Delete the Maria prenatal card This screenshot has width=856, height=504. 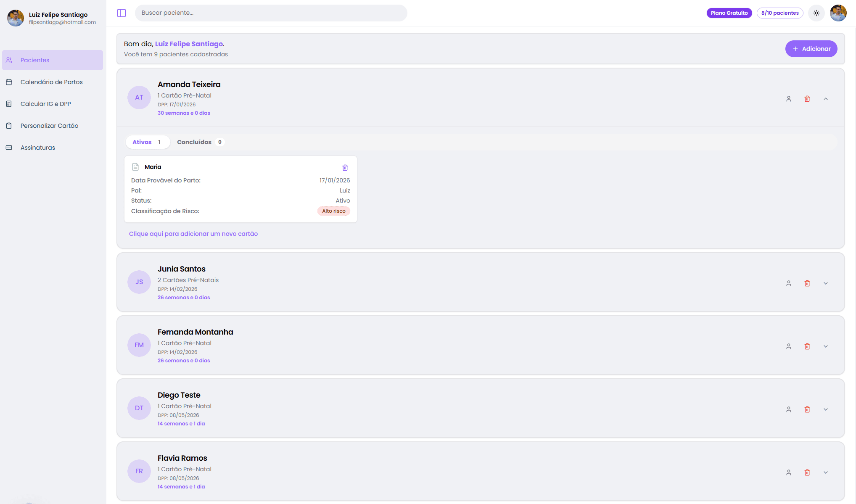coord(345,168)
